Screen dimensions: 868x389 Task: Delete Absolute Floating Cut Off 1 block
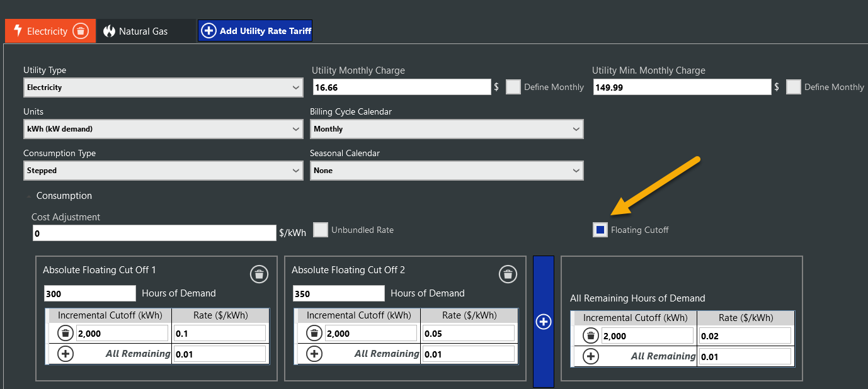point(259,274)
